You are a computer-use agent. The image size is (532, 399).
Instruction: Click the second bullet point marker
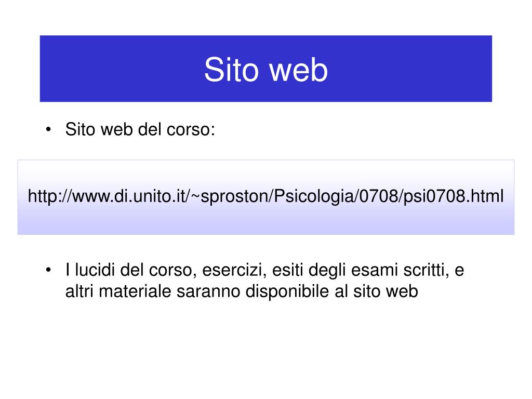tap(48, 270)
